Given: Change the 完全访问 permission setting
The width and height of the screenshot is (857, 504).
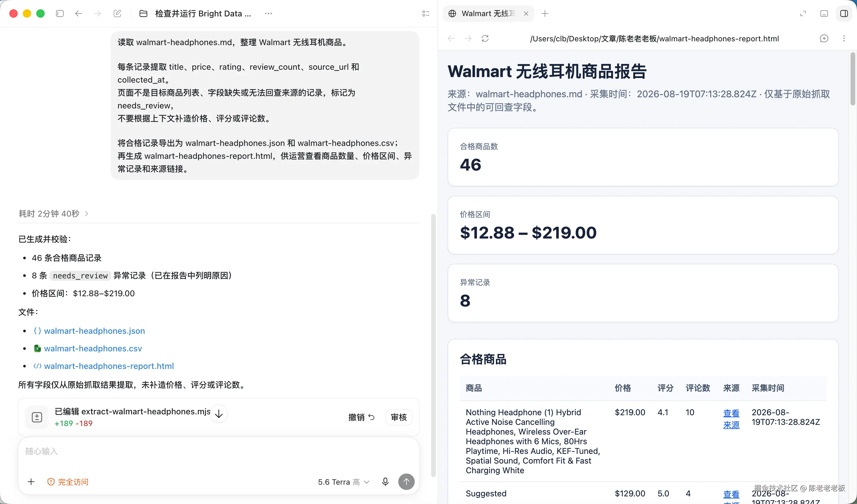Looking at the screenshot, I should click(x=68, y=482).
